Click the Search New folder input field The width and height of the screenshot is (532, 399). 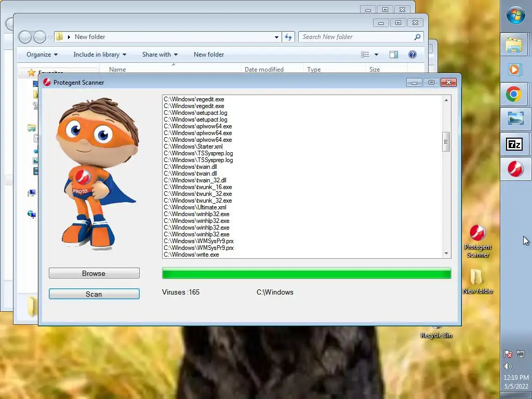click(361, 37)
